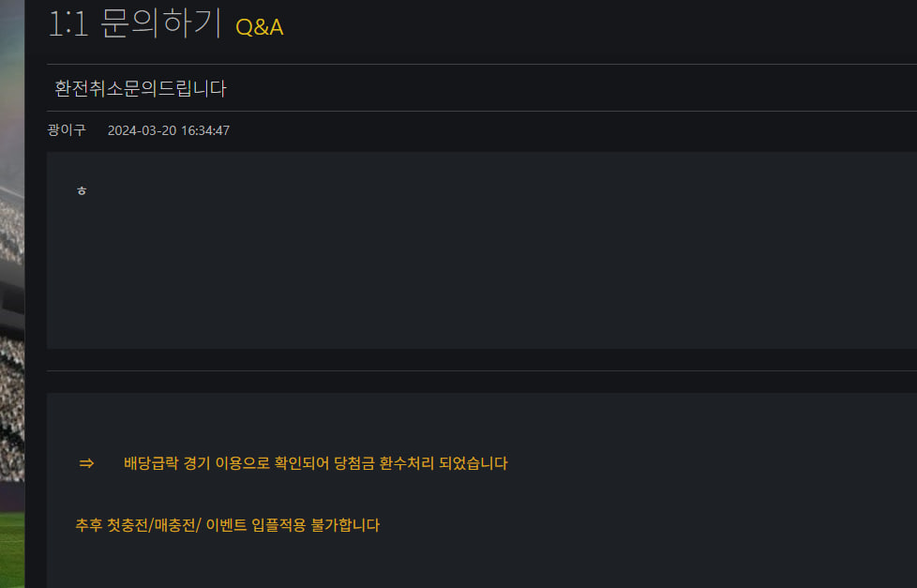The width and height of the screenshot is (917, 588).
Task: Click the empty top area of the reply box
Action: (469, 417)
